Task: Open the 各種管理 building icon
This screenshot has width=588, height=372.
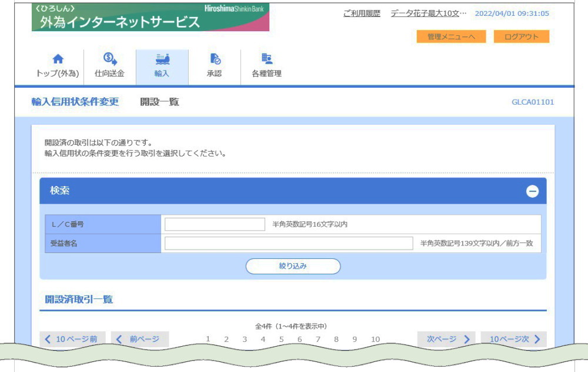Action: coord(266,59)
